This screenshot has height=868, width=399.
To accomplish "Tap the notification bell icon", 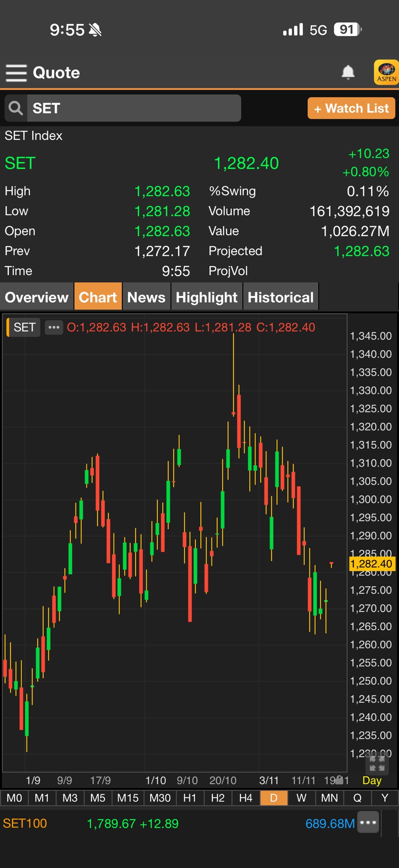I will (x=348, y=72).
